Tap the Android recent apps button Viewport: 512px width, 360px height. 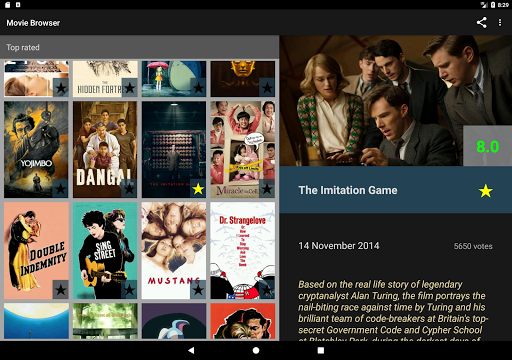(321, 350)
